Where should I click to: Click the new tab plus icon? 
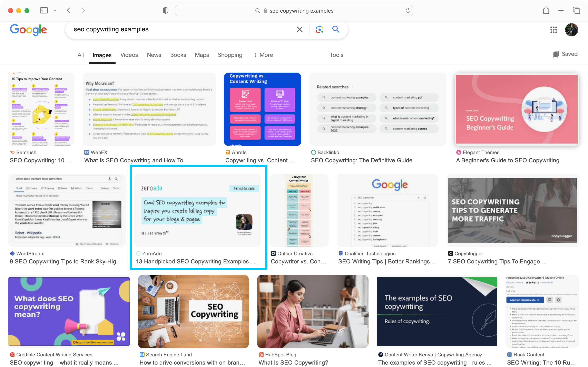[561, 10]
